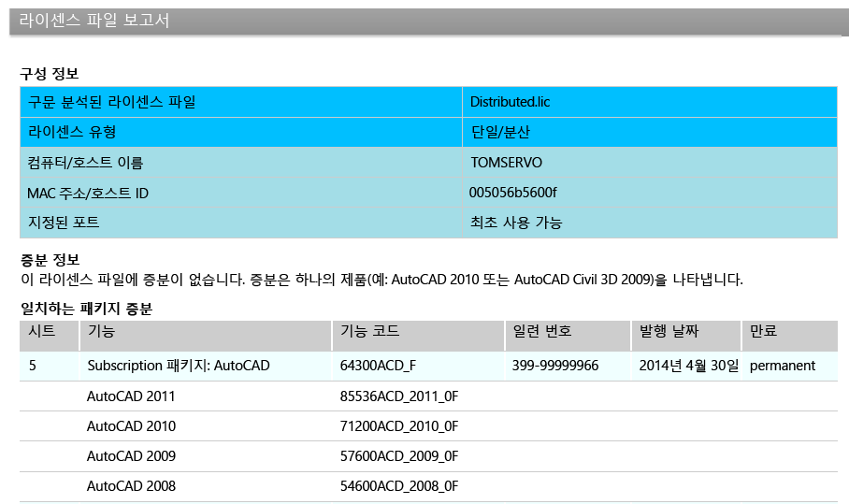Click the 일련 번호 column header
Screen dimensions: 849x504
pyautogui.click(x=568, y=336)
